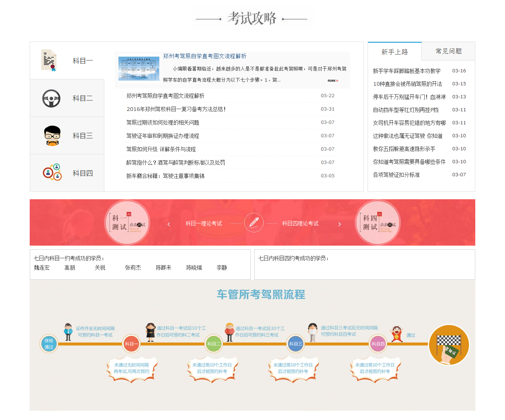Switch to the 新手上路 tab
This screenshot has height=420, width=505.
[x=394, y=52]
